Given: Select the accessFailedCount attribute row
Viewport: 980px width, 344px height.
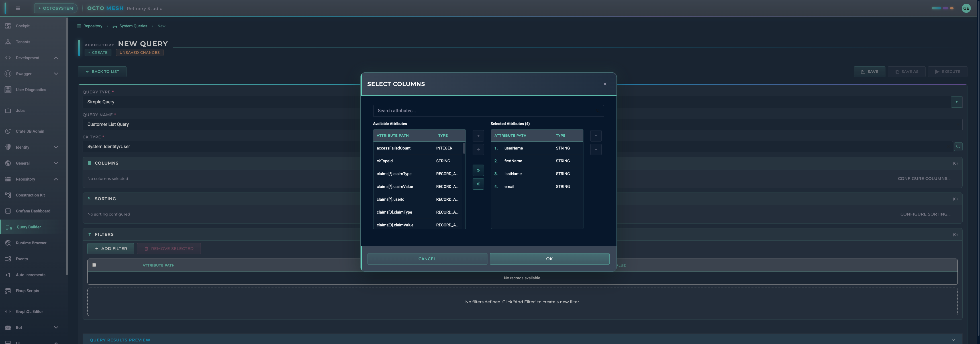Looking at the screenshot, I should [418, 148].
